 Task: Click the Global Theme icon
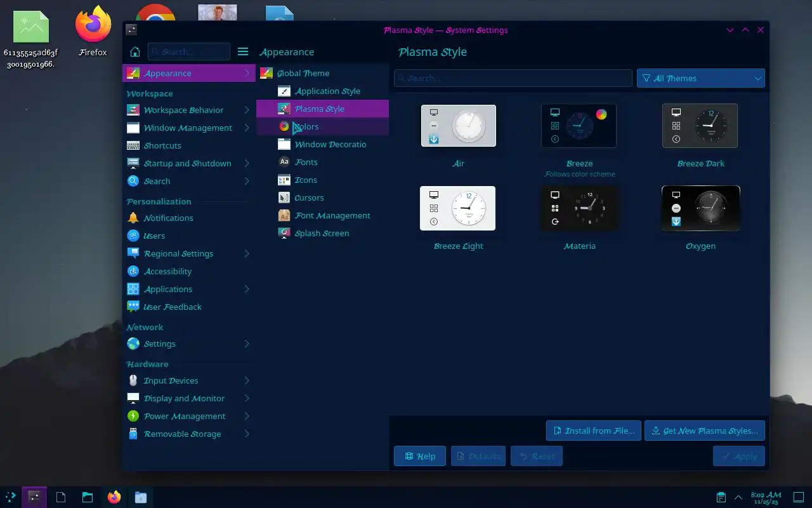tap(266, 73)
